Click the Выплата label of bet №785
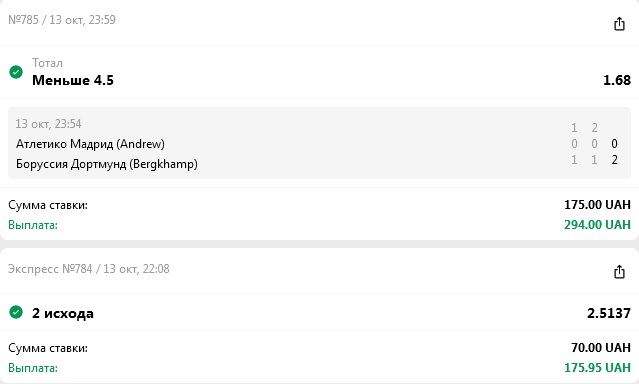This screenshot has width=639, height=384. pos(33,225)
